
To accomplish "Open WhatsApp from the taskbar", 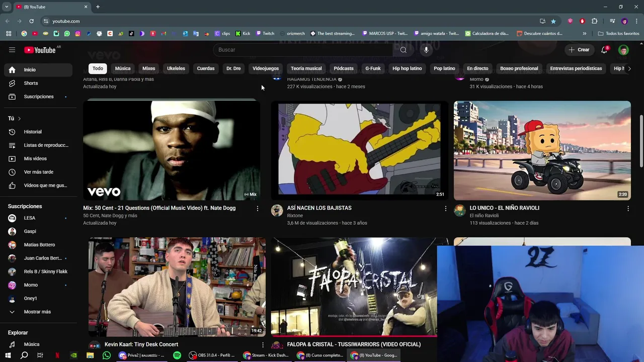I will tap(106, 355).
